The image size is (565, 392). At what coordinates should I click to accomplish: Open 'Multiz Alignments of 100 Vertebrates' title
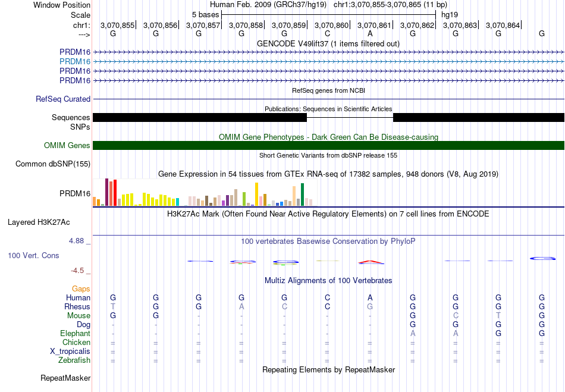[x=328, y=280]
